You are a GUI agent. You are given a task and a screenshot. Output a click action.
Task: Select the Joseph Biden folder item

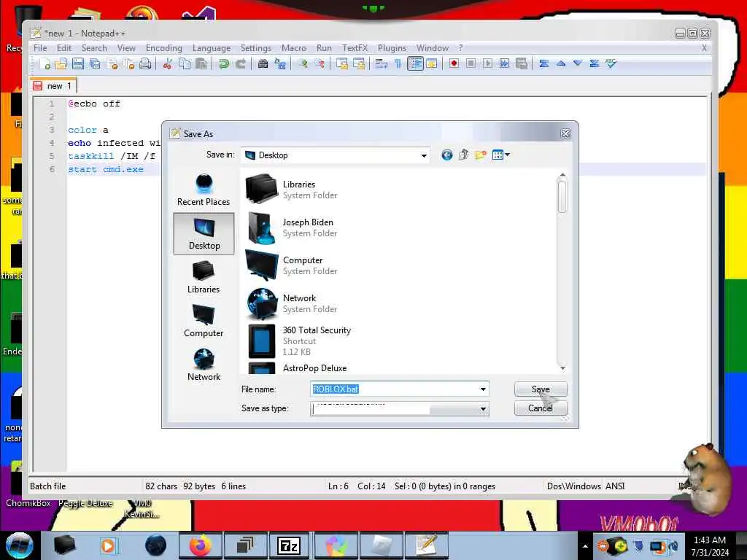pyautogui.click(x=291, y=227)
